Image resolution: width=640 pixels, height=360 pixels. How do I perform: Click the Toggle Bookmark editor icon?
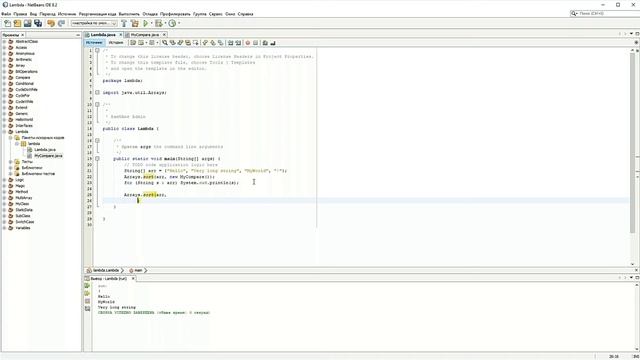coord(220,42)
